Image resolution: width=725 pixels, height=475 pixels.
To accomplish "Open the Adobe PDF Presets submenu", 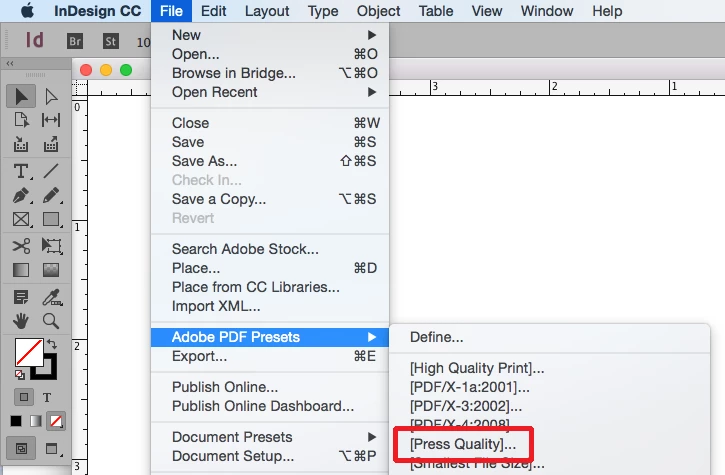I will tap(270, 337).
